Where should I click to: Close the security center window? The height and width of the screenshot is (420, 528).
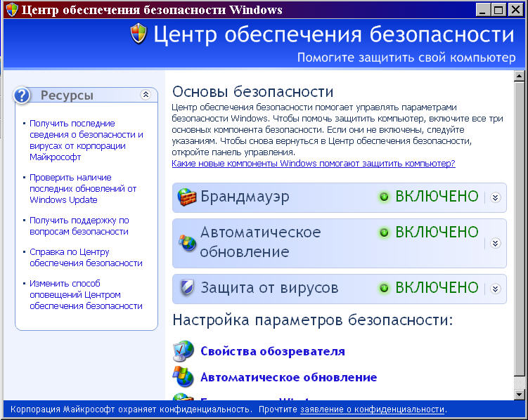[x=515, y=10]
